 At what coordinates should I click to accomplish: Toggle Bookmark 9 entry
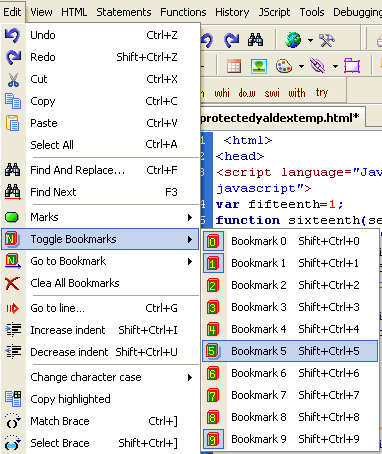[290, 439]
